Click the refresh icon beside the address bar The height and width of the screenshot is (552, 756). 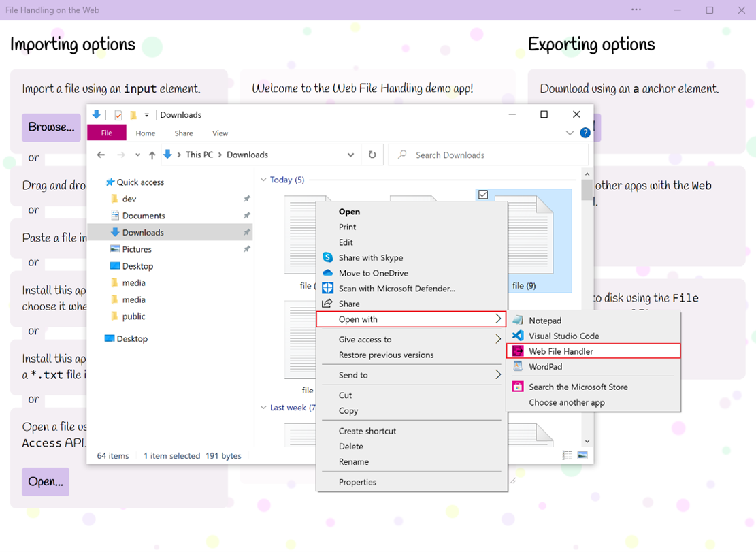372,155
